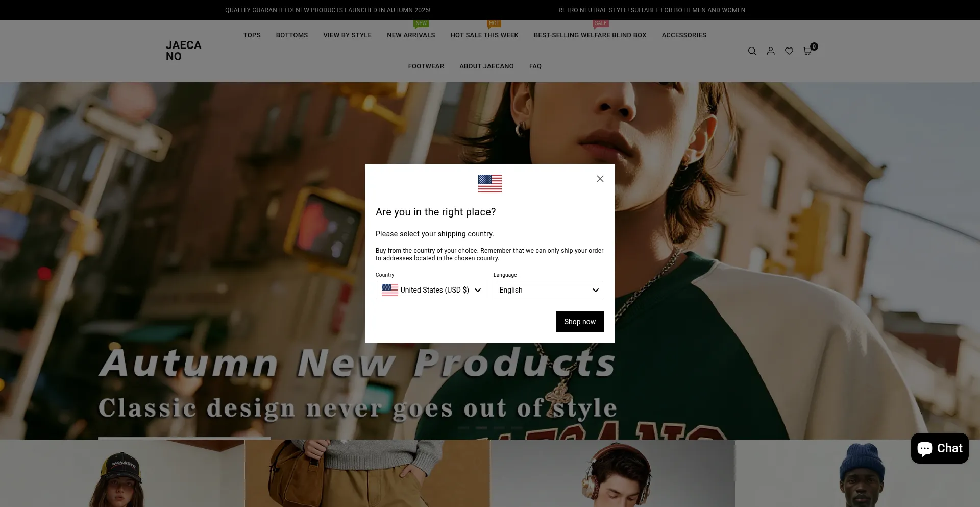The width and height of the screenshot is (980, 507).
Task: Open the Bottoms menu item
Action: pos(291,35)
